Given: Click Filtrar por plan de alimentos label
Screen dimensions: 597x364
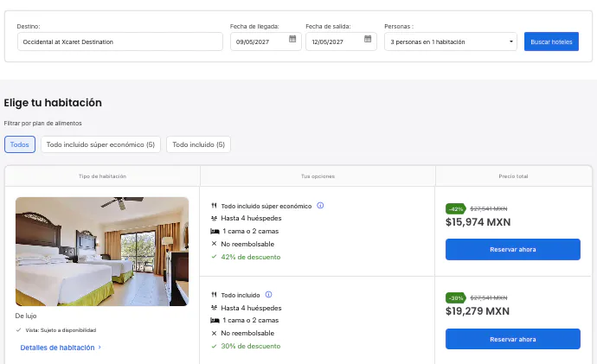Looking at the screenshot, I should [x=42, y=124].
